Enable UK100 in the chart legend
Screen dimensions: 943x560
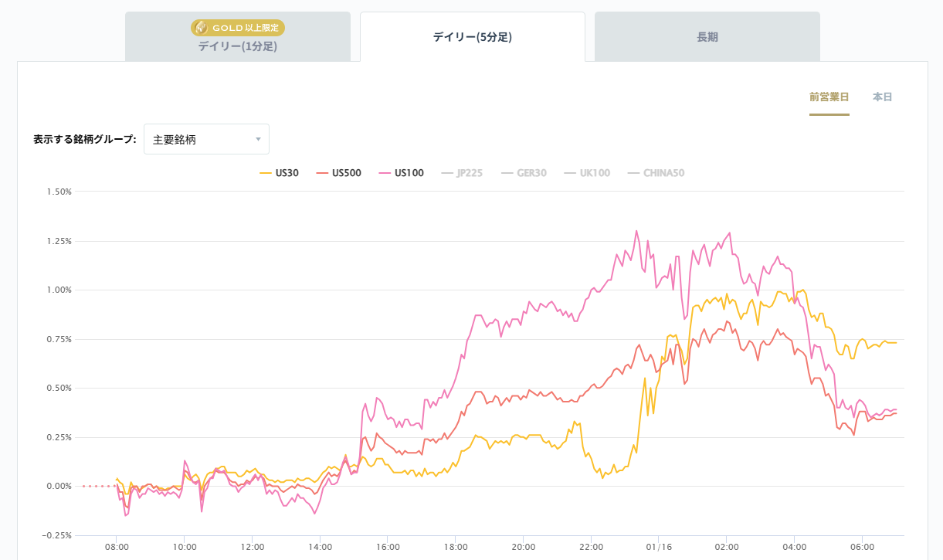(x=587, y=173)
